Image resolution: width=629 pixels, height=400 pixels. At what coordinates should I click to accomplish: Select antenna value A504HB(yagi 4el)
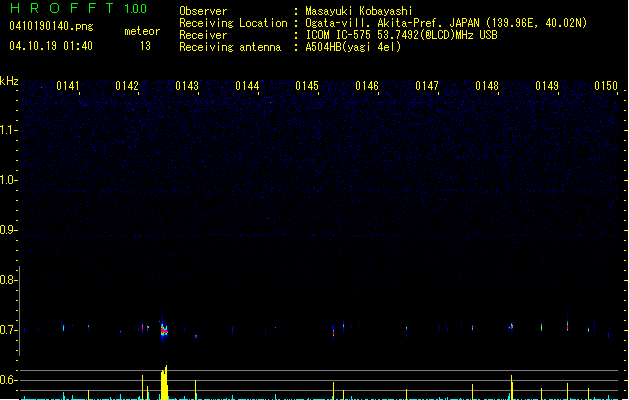tap(353, 47)
